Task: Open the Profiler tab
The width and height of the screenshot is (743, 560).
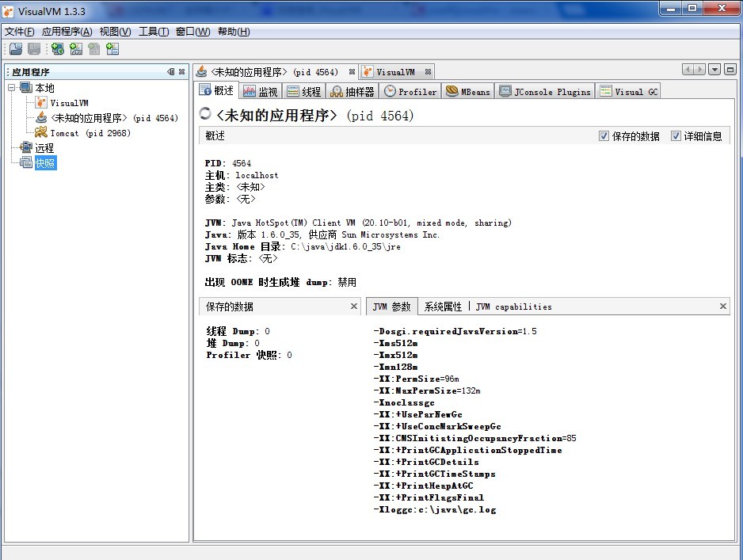Action: point(410,91)
